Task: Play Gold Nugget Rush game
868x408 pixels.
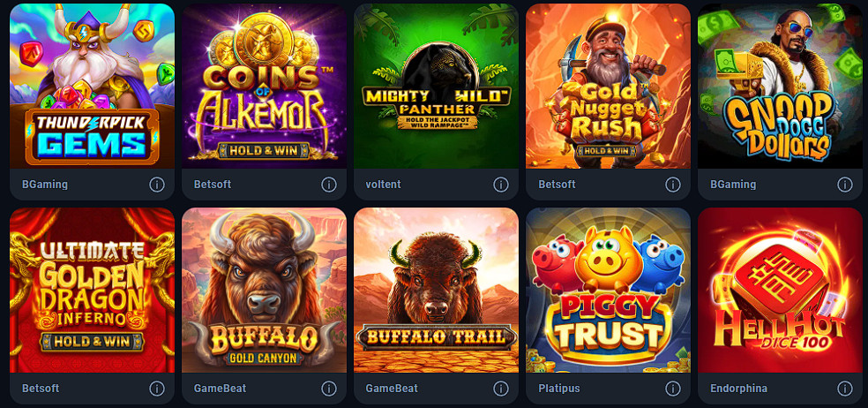Action: pyautogui.click(x=608, y=86)
